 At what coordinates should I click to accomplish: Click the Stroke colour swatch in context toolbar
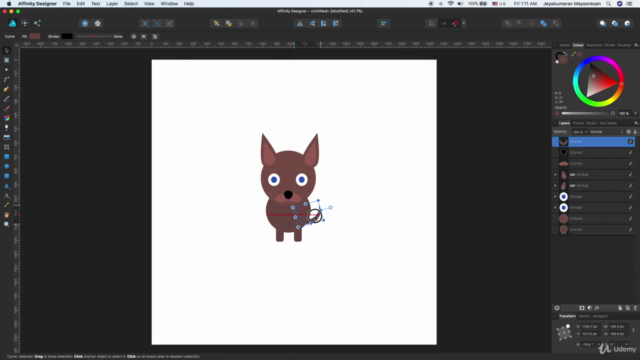[x=67, y=36]
